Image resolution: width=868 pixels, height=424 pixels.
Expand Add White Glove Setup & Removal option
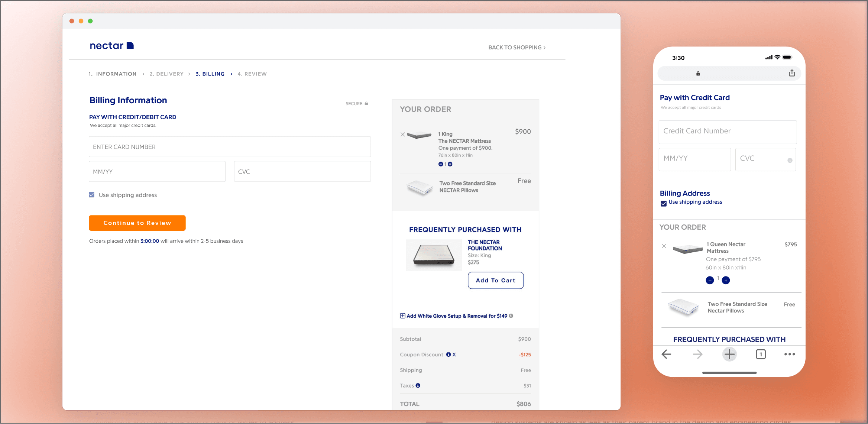(403, 316)
